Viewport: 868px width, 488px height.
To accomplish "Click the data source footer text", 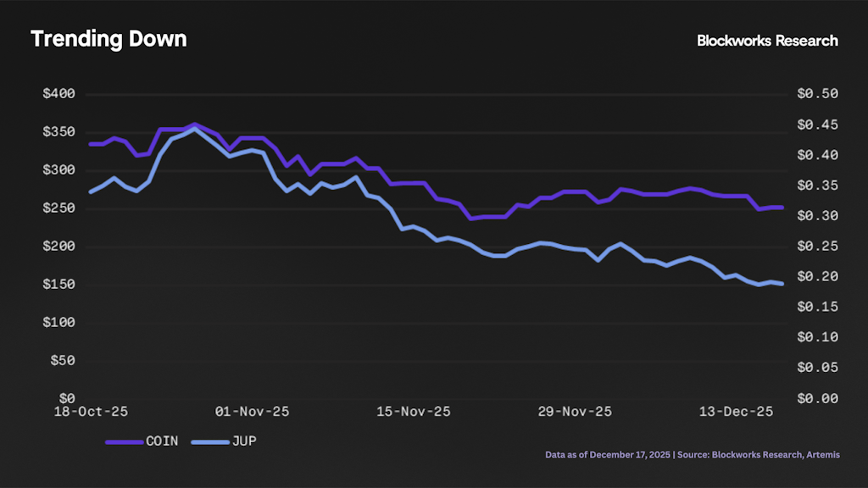I will pos(693,455).
